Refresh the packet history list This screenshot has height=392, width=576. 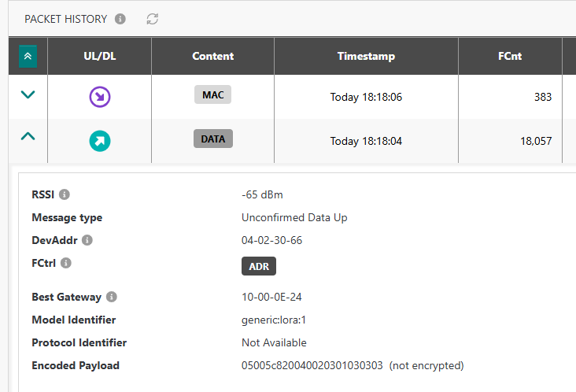click(153, 18)
